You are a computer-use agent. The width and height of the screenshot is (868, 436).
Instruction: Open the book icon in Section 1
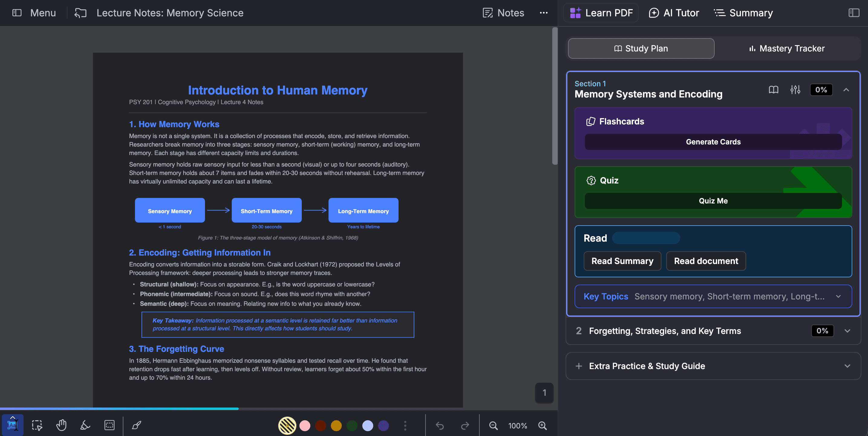pyautogui.click(x=774, y=90)
